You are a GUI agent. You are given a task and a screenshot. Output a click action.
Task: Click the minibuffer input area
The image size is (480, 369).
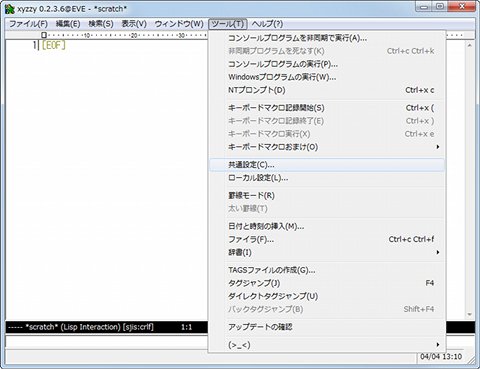click(107, 342)
